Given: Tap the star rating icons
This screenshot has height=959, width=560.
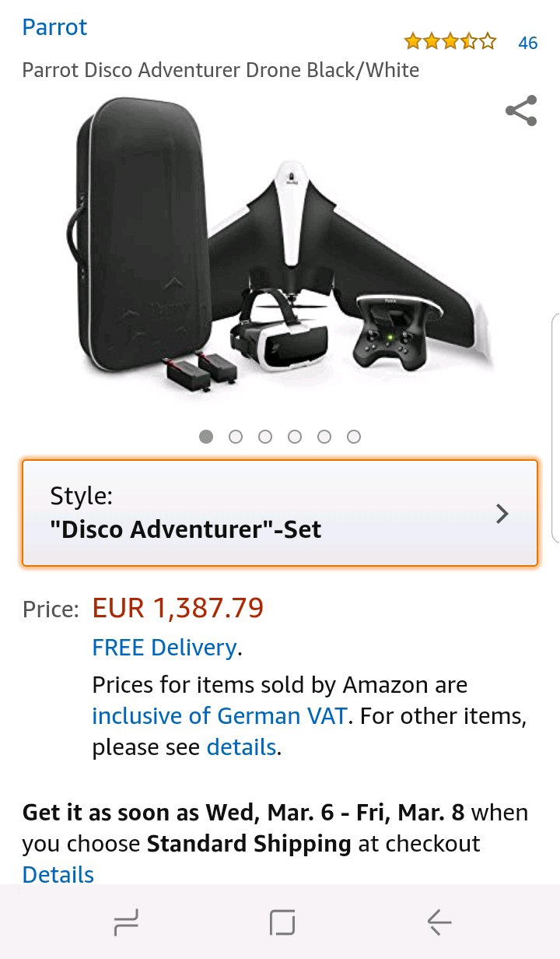Looking at the screenshot, I should [x=450, y=41].
